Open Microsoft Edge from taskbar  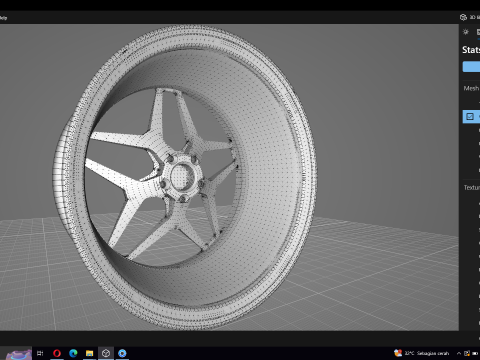[x=73, y=353]
